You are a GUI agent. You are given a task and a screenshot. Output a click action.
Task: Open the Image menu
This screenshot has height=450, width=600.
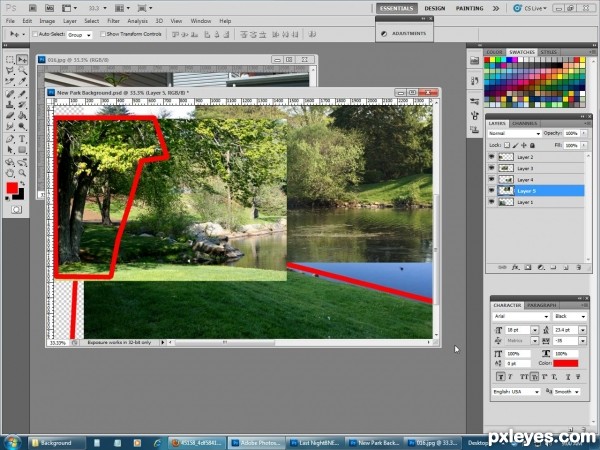47,21
